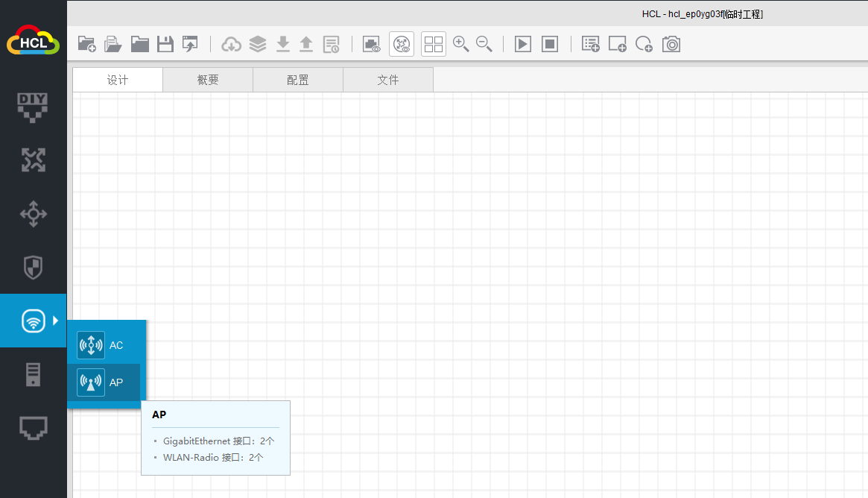Click the download arrow icon
868x498 pixels.
[x=283, y=44]
